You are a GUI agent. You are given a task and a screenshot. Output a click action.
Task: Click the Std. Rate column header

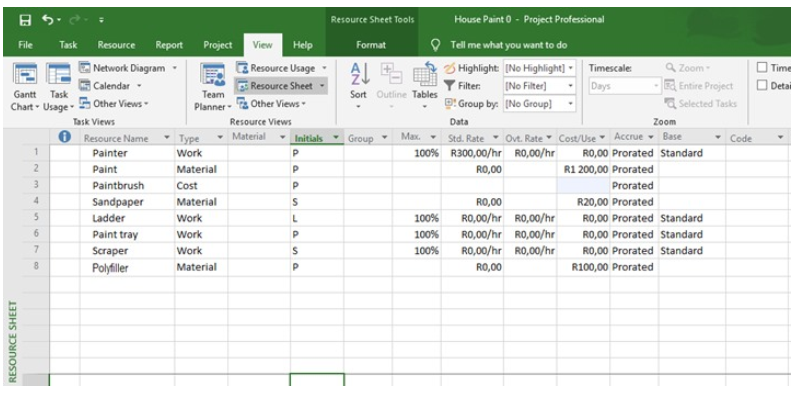tap(472, 138)
